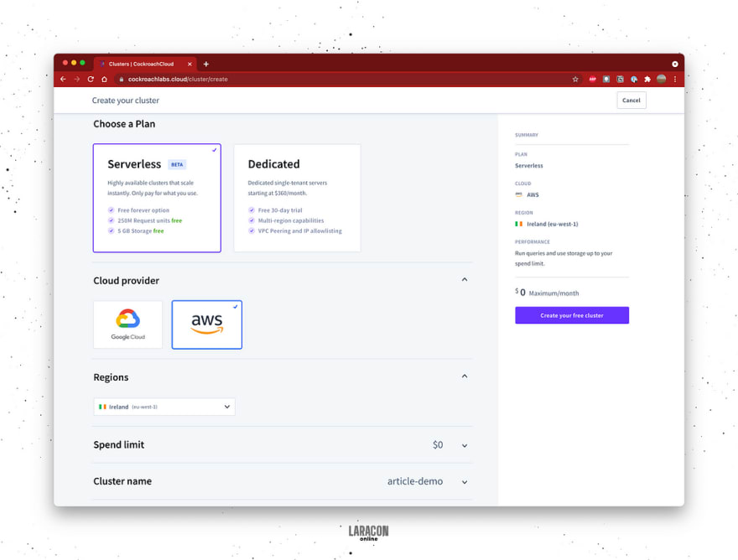Open the browser home icon
738x560 pixels.
pos(104,79)
